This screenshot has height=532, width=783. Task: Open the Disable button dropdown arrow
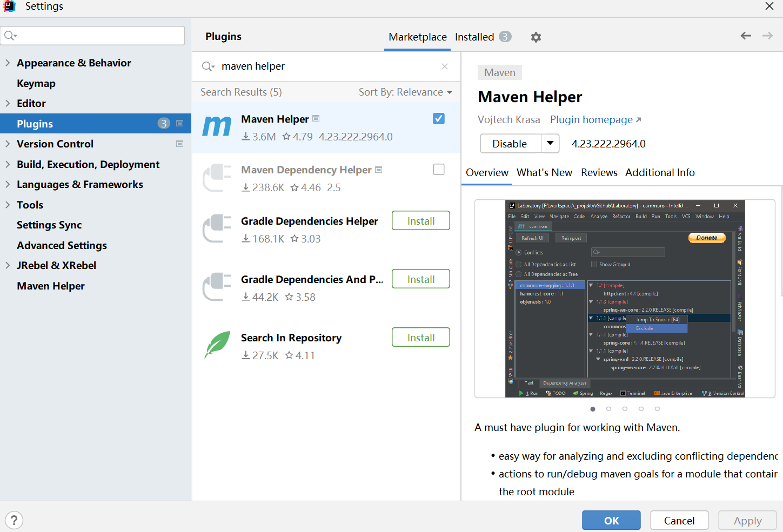[550, 144]
